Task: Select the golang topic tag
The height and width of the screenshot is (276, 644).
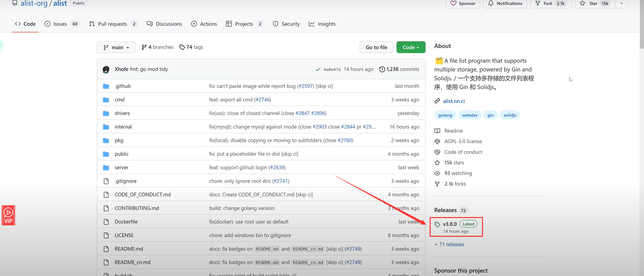Action: tap(445, 115)
